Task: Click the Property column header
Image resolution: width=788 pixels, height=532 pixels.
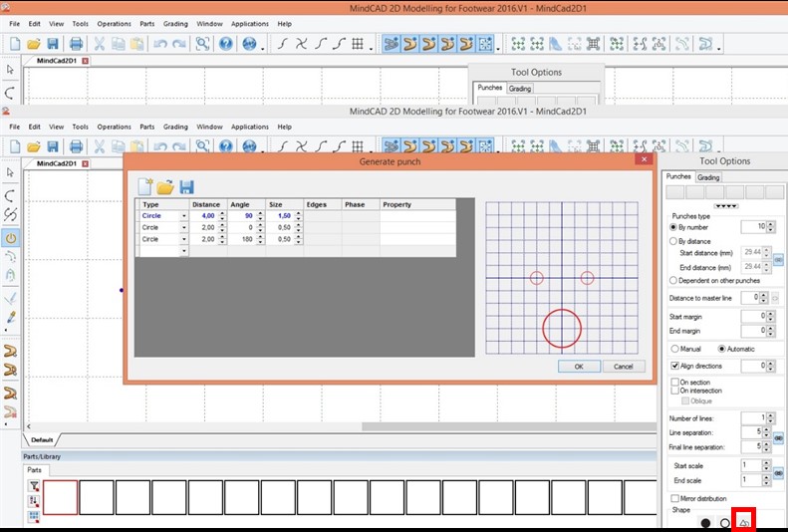Action: coord(417,204)
